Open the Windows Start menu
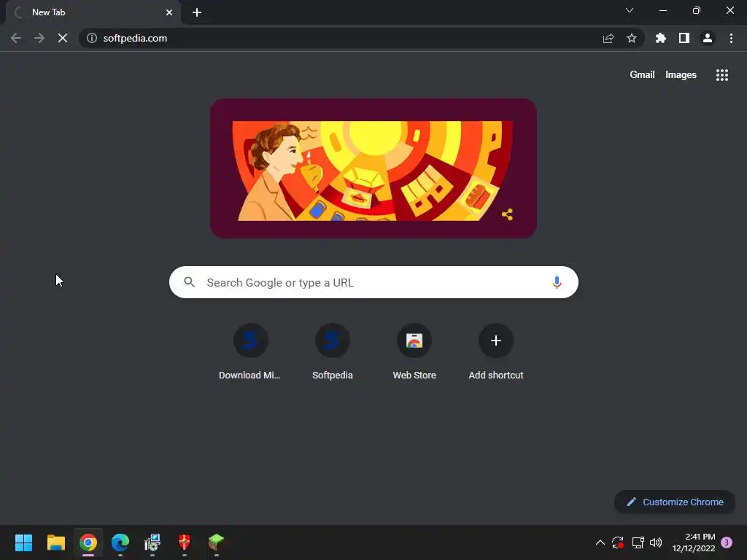This screenshot has height=560, width=747. [x=23, y=542]
